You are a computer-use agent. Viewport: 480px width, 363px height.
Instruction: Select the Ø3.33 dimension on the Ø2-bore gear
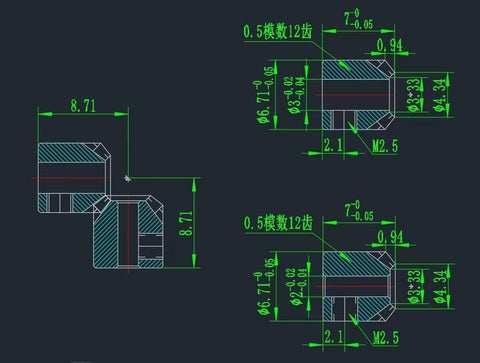pos(414,286)
